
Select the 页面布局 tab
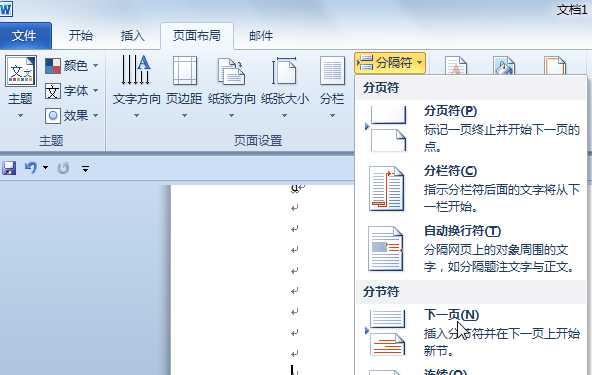197,35
